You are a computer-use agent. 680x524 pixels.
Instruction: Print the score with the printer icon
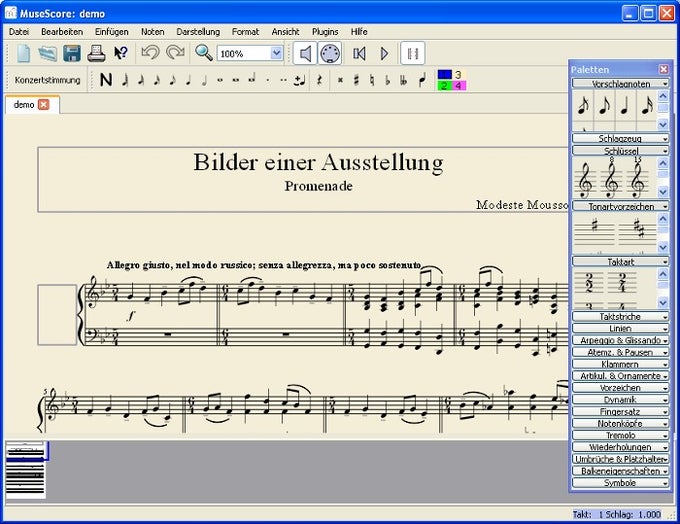96,53
